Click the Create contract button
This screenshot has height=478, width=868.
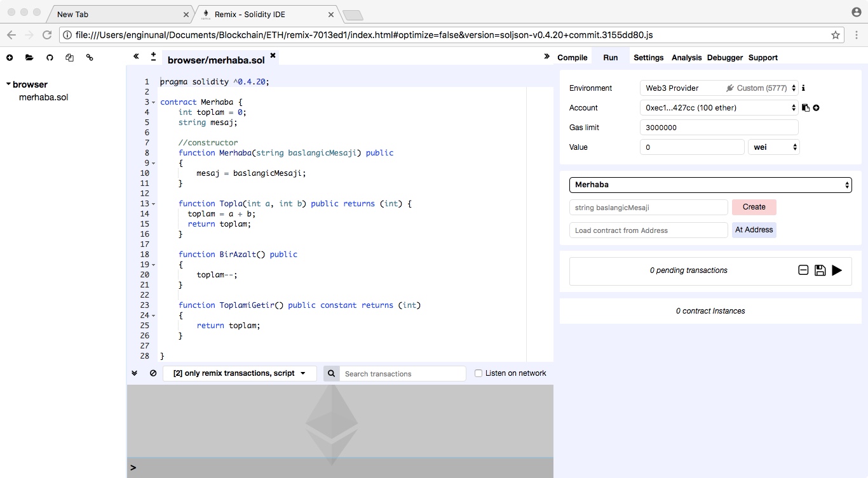click(x=754, y=207)
